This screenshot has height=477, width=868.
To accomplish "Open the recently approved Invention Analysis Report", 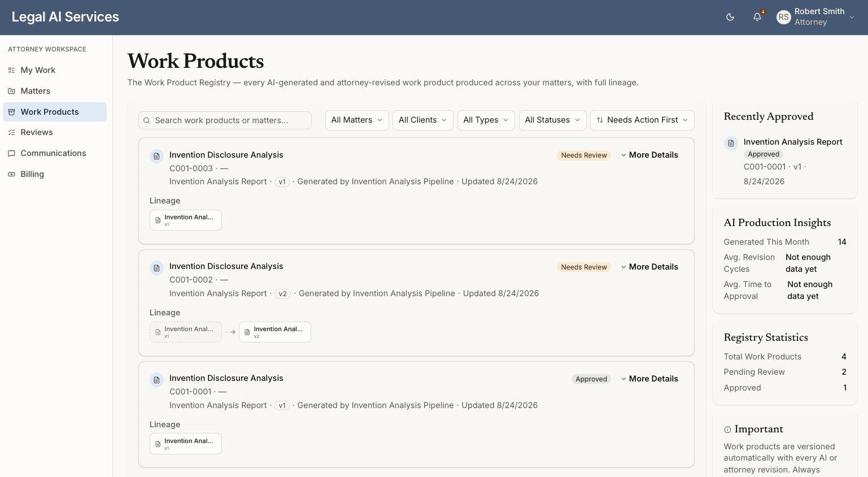I will tap(793, 142).
